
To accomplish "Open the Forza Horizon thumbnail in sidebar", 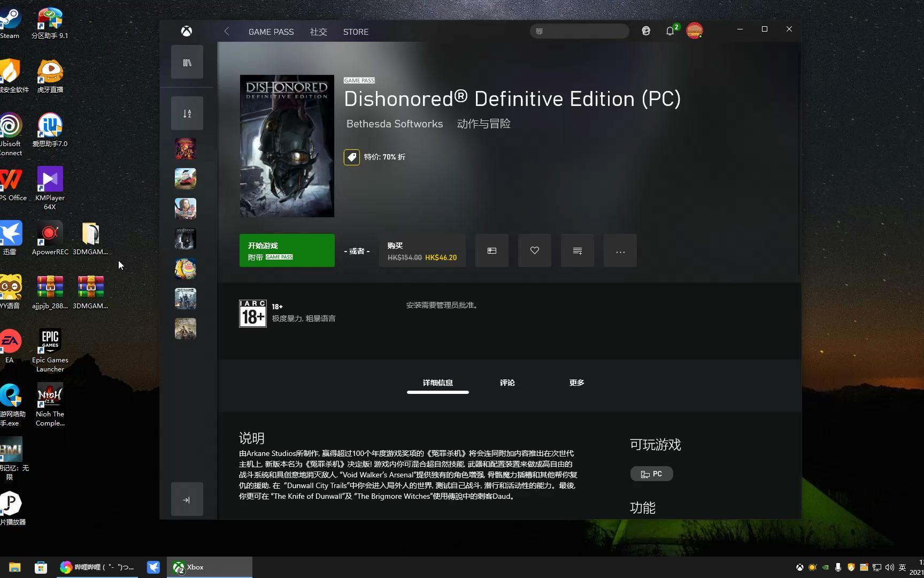I will (x=185, y=178).
